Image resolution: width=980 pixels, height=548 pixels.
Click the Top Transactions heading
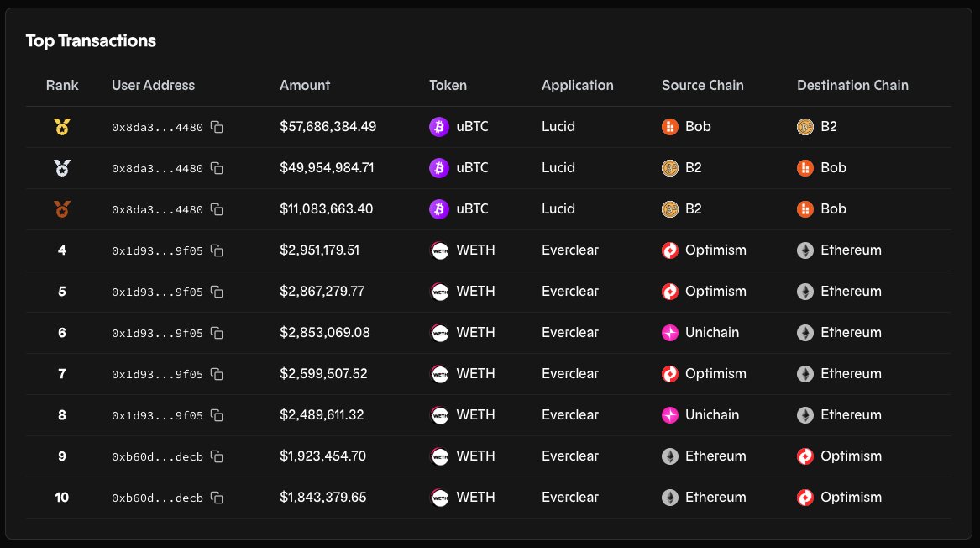click(x=91, y=40)
